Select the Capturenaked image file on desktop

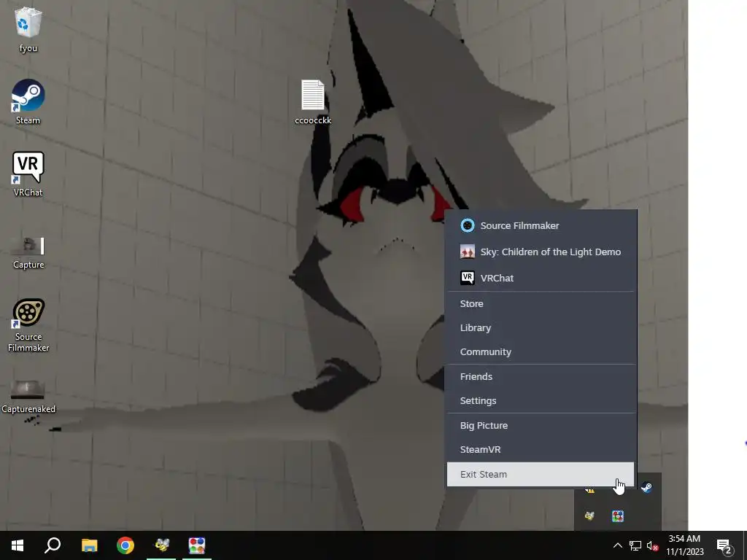(28, 397)
